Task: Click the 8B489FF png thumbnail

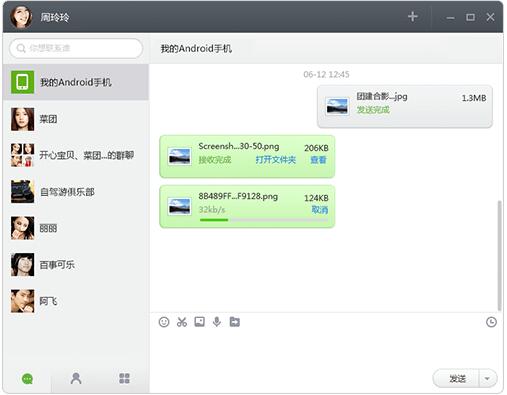Action: coord(179,206)
